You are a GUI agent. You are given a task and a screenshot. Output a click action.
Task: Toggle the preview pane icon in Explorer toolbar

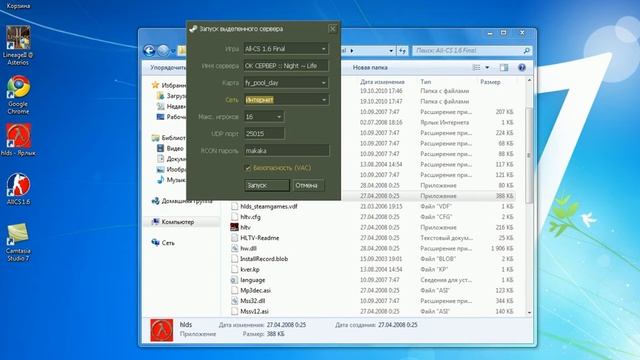click(x=504, y=68)
